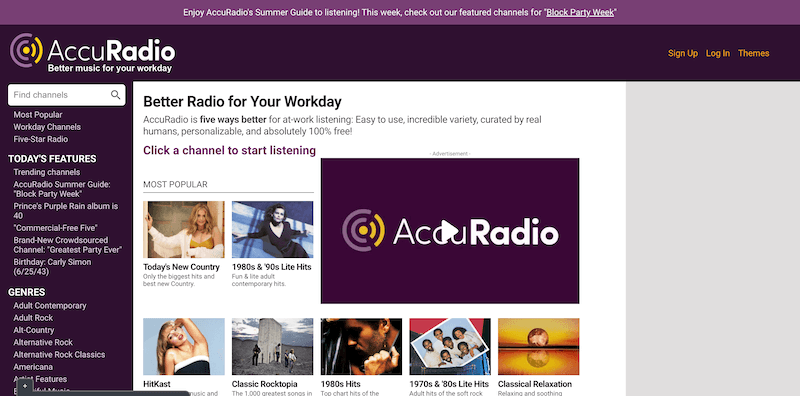Open Today's New Country title link
800x396 pixels.
pos(181,267)
